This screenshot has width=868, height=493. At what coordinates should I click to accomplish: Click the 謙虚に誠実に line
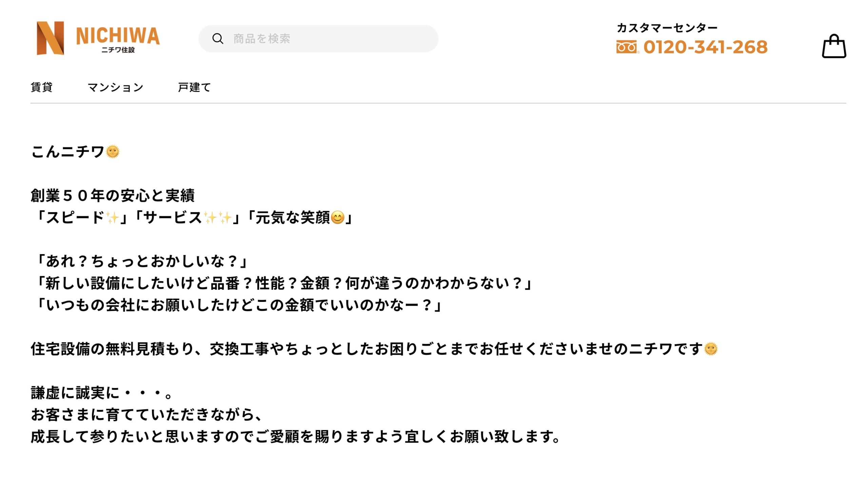coord(102,393)
